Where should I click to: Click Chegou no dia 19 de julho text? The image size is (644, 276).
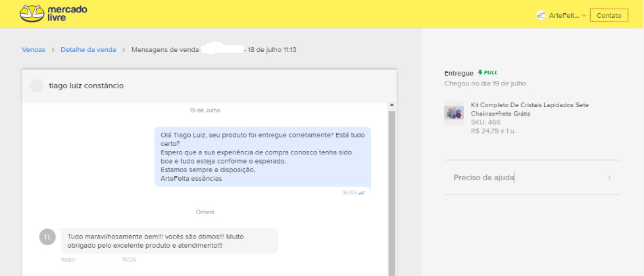485,83
